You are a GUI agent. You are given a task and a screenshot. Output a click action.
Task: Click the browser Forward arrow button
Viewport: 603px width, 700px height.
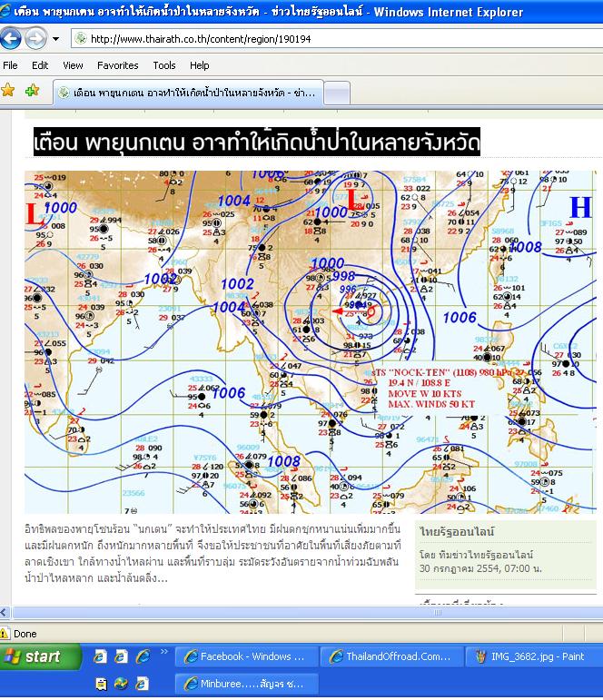tap(35, 38)
